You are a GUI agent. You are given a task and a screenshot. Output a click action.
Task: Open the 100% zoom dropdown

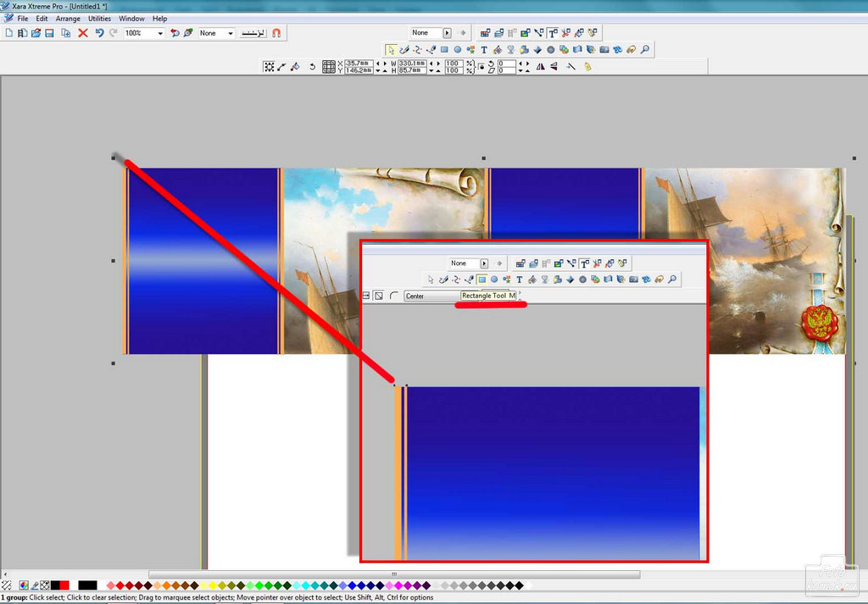160,33
